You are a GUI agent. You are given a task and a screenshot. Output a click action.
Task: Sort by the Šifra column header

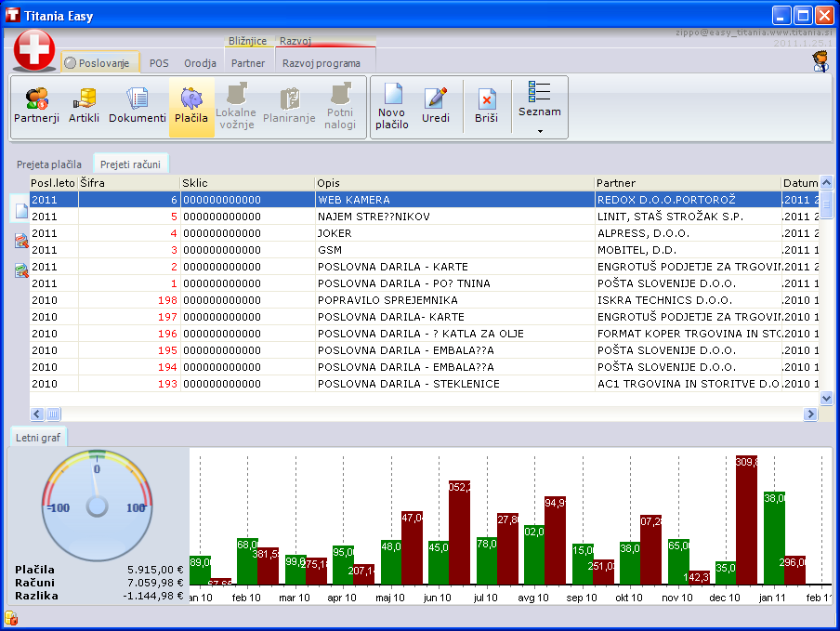129,183
